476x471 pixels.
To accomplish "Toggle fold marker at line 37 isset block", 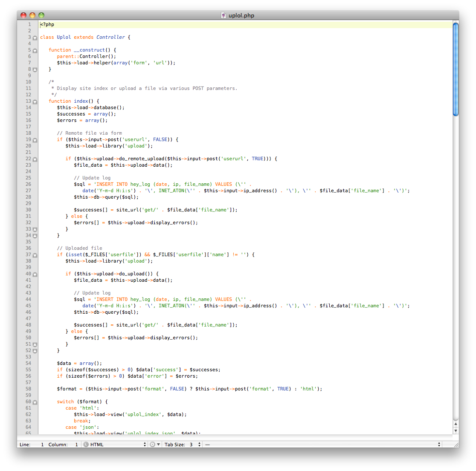I will click(x=35, y=255).
